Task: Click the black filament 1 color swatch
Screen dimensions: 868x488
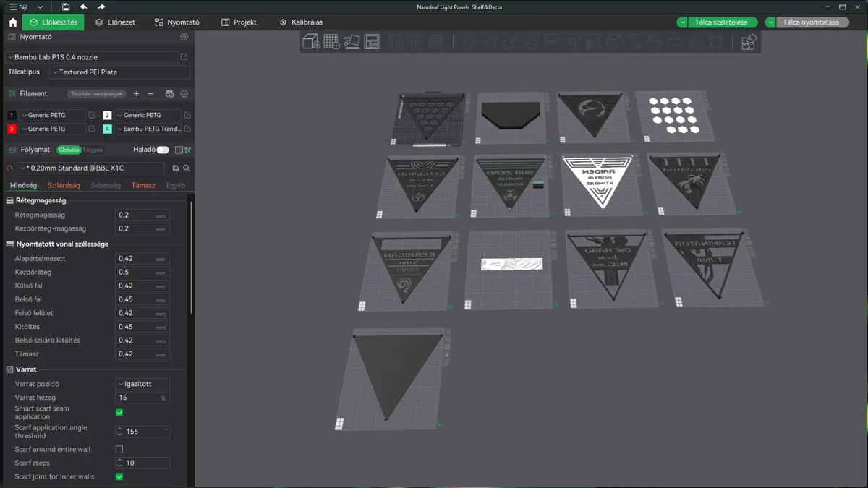Action: click(x=12, y=115)
